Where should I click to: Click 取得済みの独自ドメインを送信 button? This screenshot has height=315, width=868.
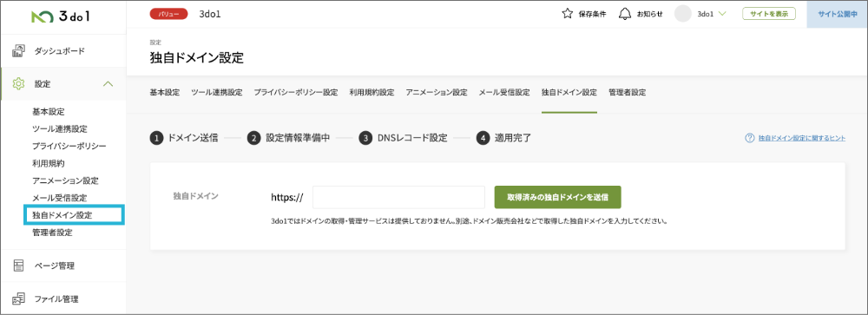point(557,197)
